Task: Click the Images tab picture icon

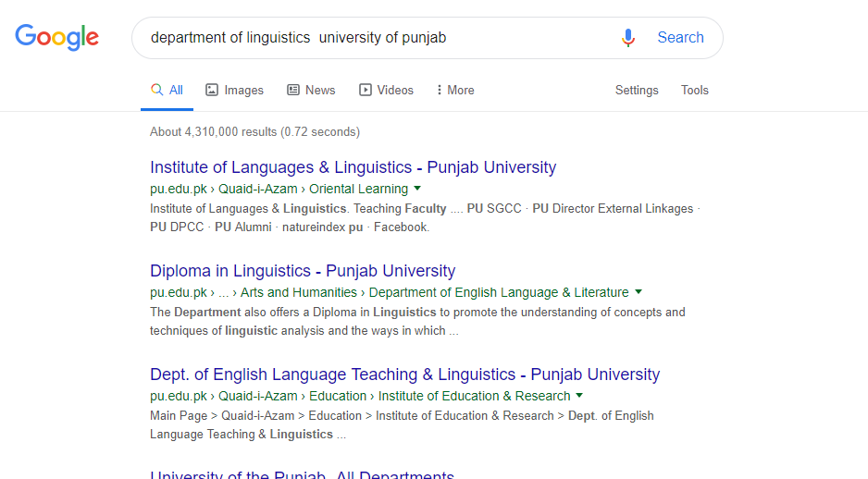Action: (212, 90)
